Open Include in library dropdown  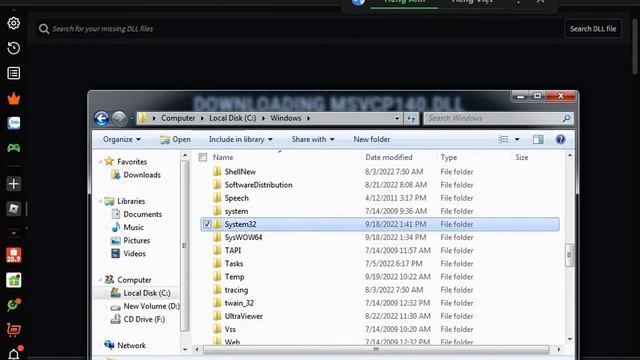click(x=240, y=139)
